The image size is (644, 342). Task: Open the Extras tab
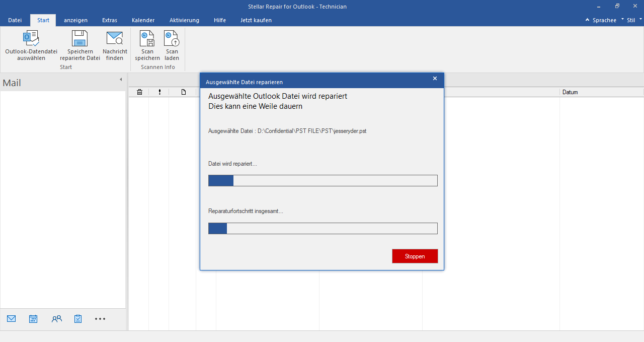click(110, 20)
